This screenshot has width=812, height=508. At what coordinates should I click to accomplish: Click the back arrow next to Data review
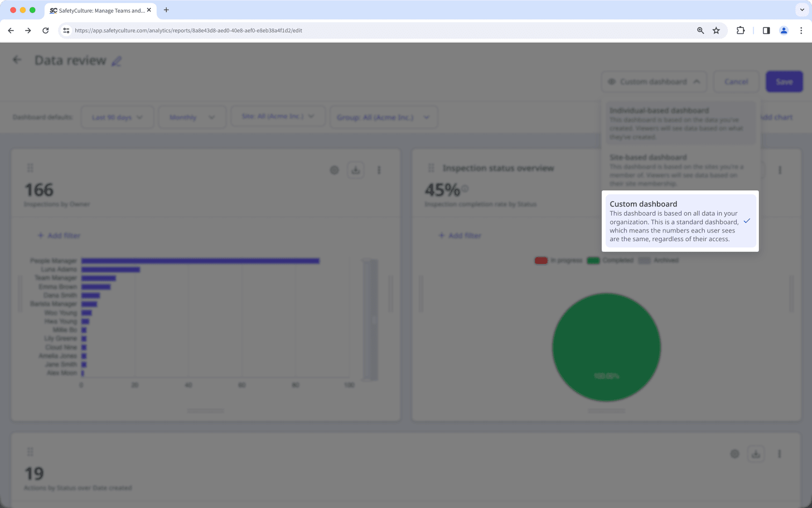coord(17,59)
